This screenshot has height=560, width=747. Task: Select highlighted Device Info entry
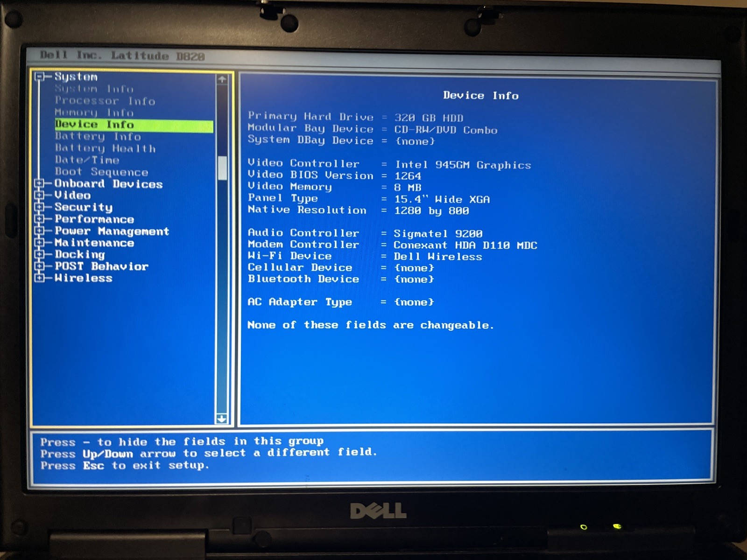134,125
